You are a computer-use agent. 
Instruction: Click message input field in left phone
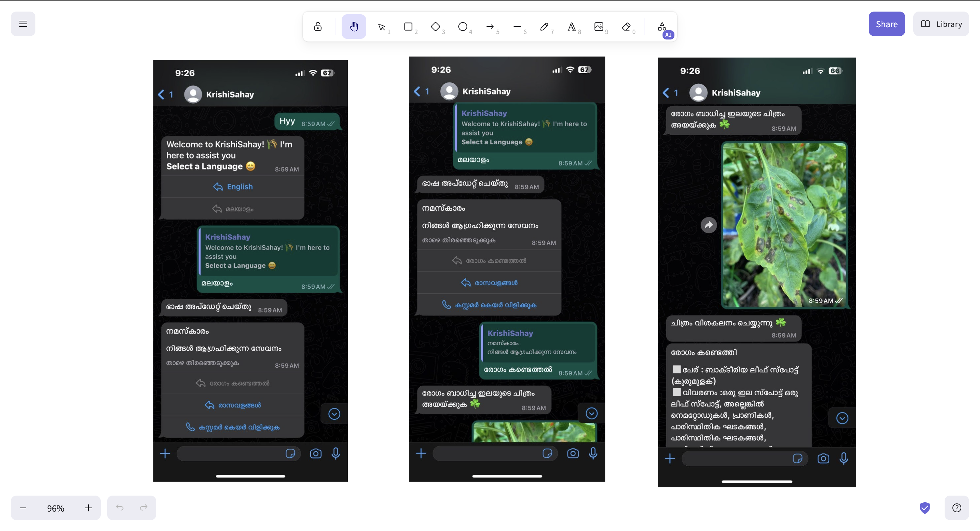click(x=239, y=453)
